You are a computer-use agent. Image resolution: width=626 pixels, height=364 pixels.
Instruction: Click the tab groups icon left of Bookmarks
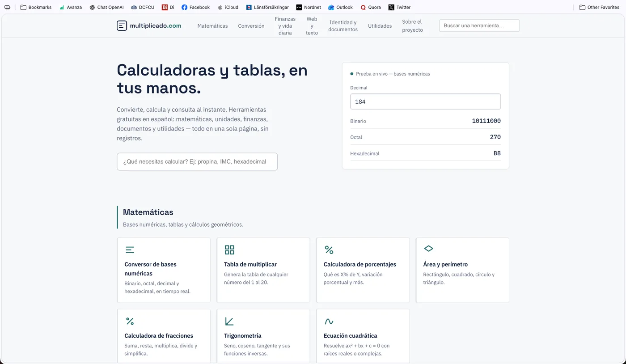click(x=7, y=7)
